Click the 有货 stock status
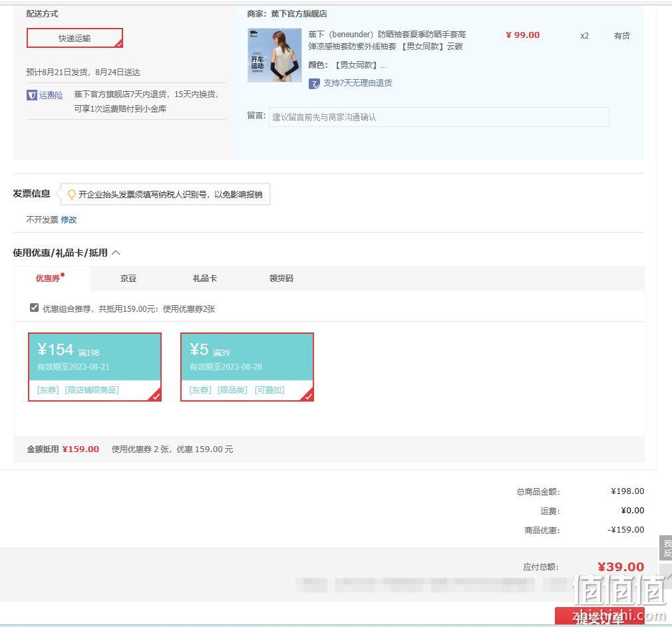Viewport: 672px width, 627px height. (x=622, y=35)
